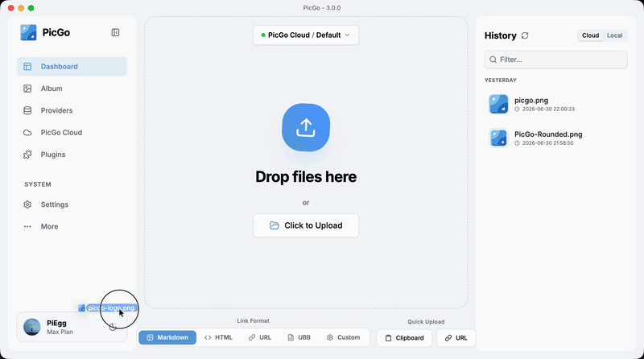
Task: Click the Max Plan label
Action: 60,332
